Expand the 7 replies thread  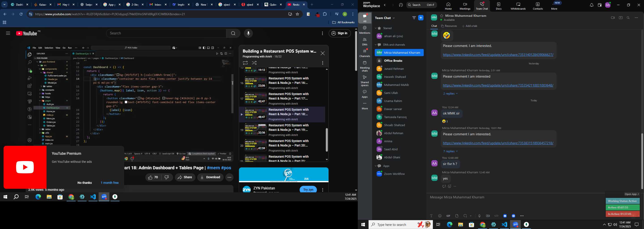450,151
